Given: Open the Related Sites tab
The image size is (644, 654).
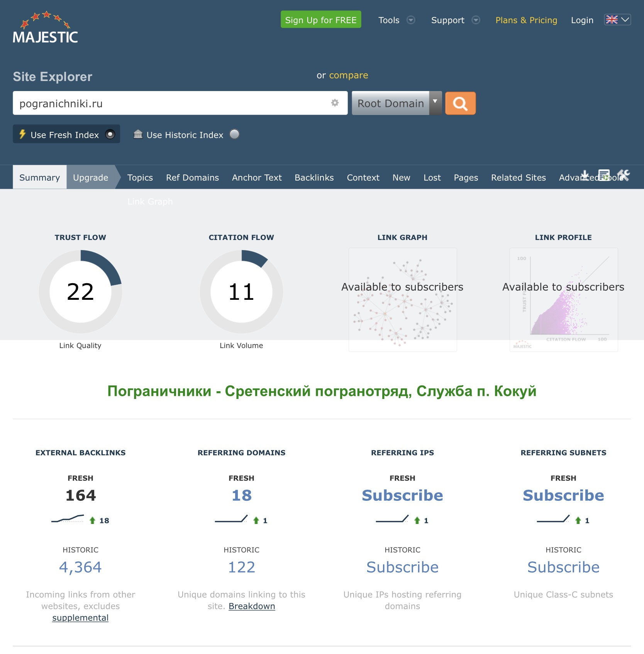Looking at the screenshot, I should (x=518, y=177).
